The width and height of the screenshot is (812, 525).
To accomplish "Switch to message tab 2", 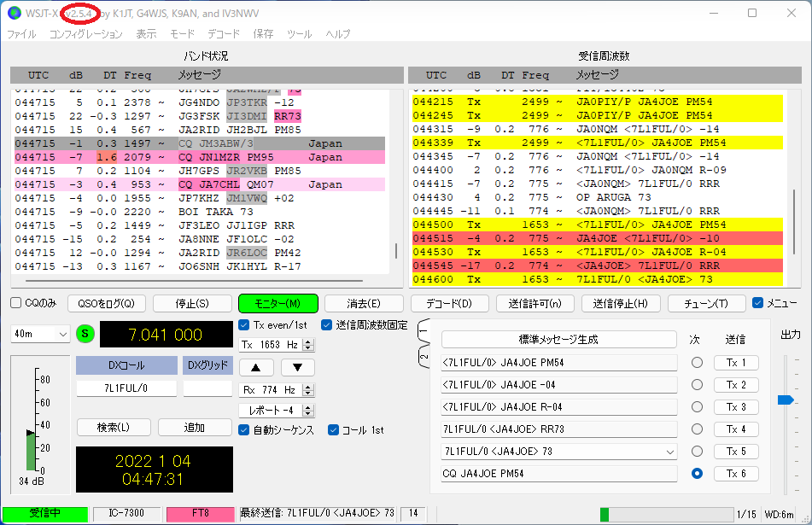I will point(424,357).
